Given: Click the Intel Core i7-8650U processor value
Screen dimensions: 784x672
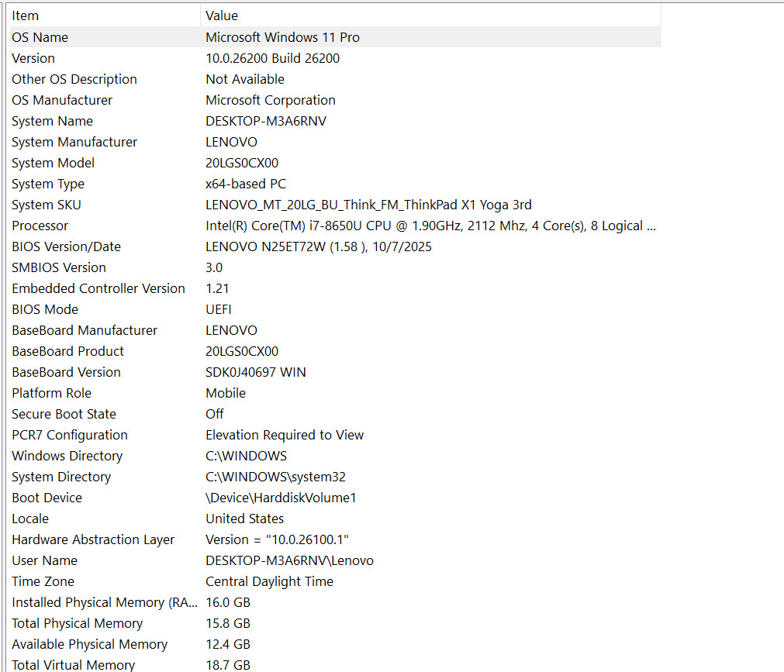Looking at the screenshot, I should (430, 226).
